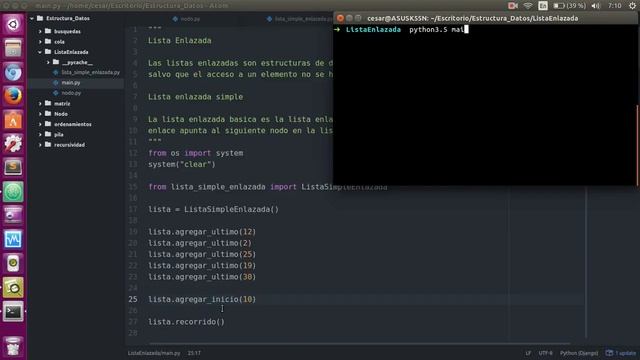Click the system("clear") line
Viewport: 640px width, 360px height.
coord(182,164)
